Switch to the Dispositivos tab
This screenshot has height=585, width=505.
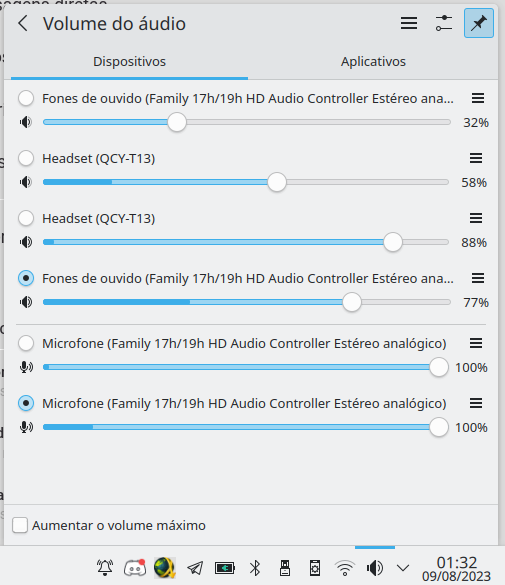pyautogui.click(x=129, y=62)
